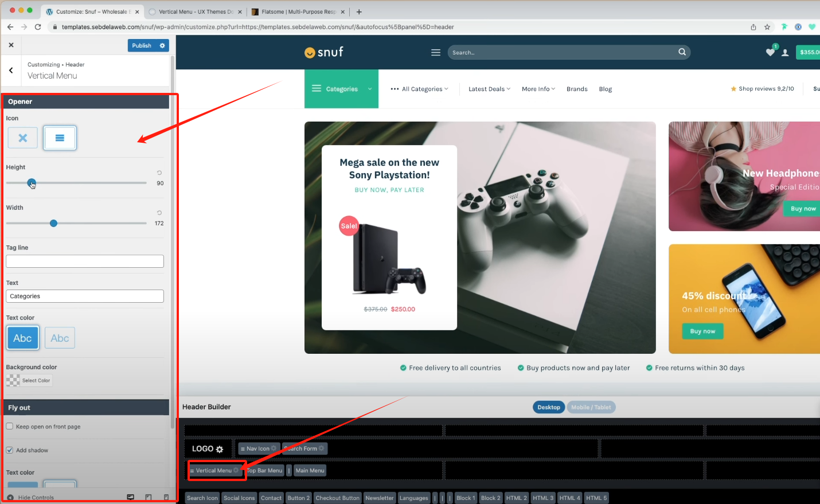820x504 pixels.
Task: Click the header hamburger nav icon
Action: tap(436, 52)
